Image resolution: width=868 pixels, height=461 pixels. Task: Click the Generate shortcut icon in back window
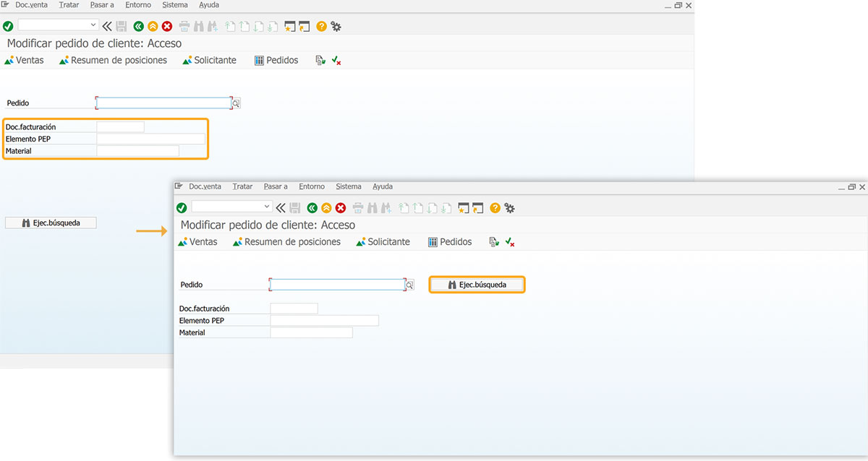(304, 26)
